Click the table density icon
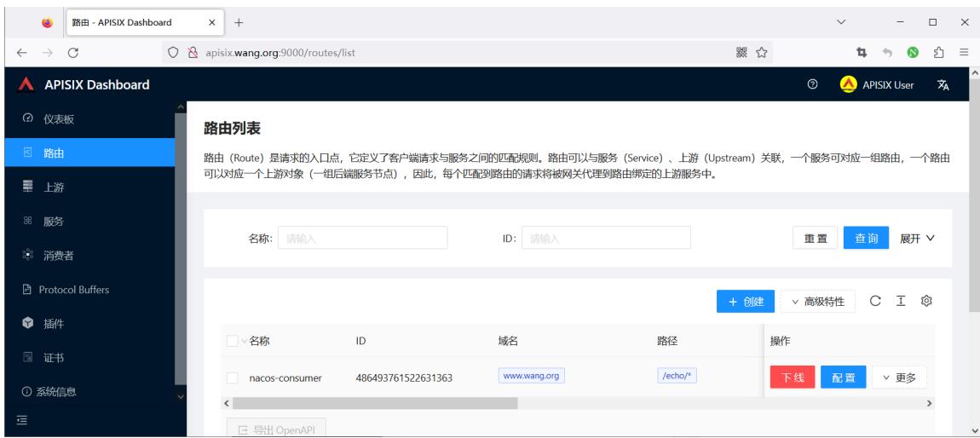The width and height of the screenshot is (980, 438). (x=901, y=301)
